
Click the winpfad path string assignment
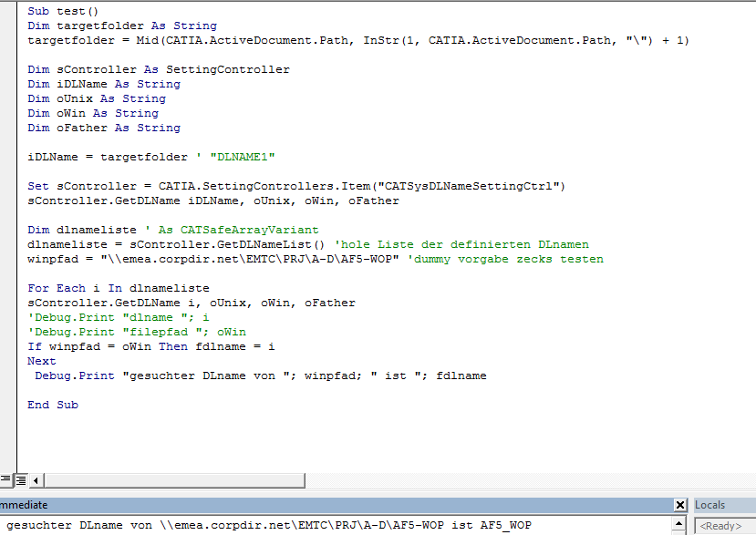(x=213, y=259)
